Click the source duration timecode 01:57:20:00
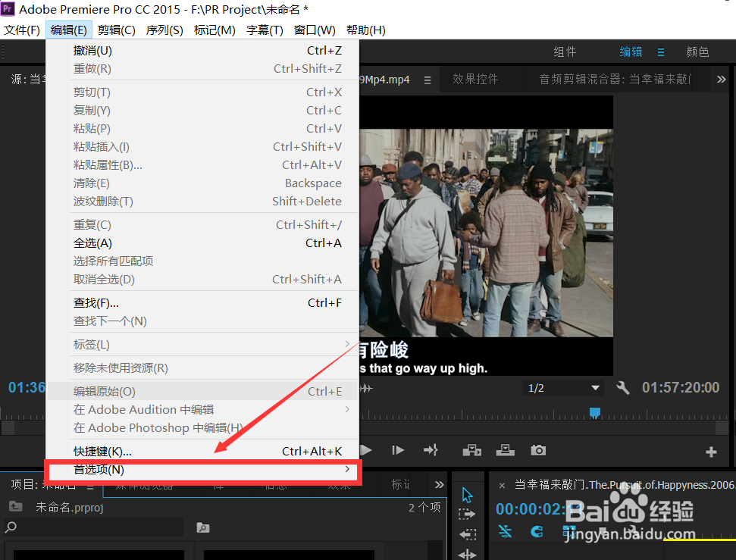The image size is (736, 560). 681,388
